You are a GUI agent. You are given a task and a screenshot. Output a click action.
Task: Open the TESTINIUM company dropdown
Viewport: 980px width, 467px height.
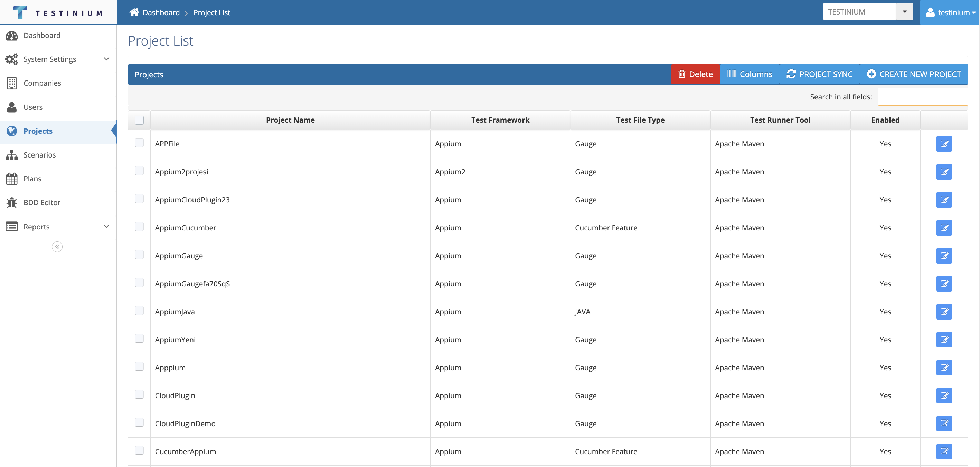[905, 12]
